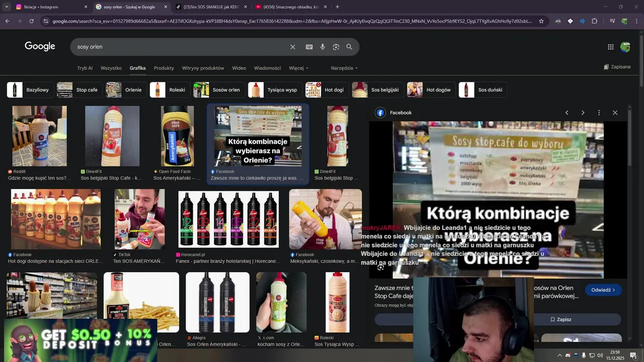This screenshot has height=362, width=644.
Task: Click the address bar URL
Action: (x=292, y=21)
